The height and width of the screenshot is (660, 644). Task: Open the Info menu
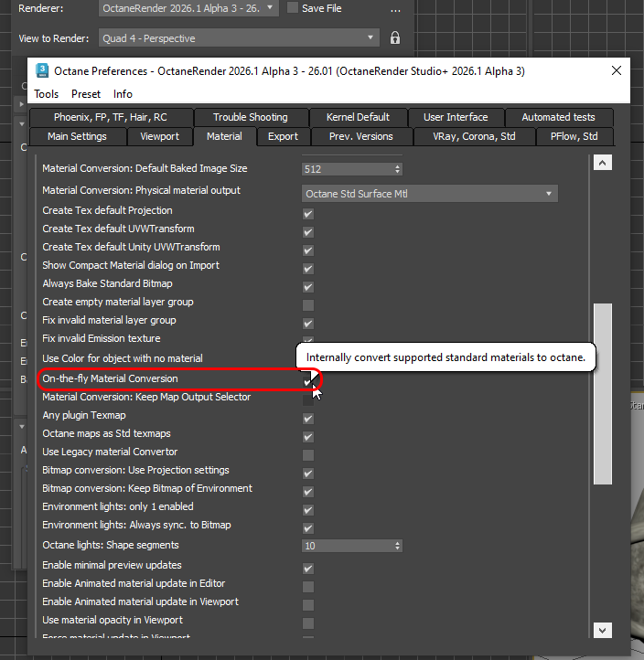[123, 94]
